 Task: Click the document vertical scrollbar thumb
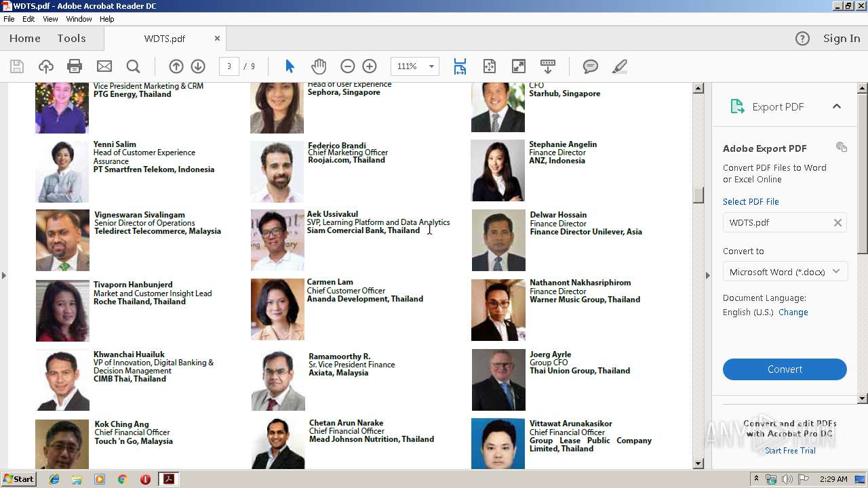[x=698, y=195]
